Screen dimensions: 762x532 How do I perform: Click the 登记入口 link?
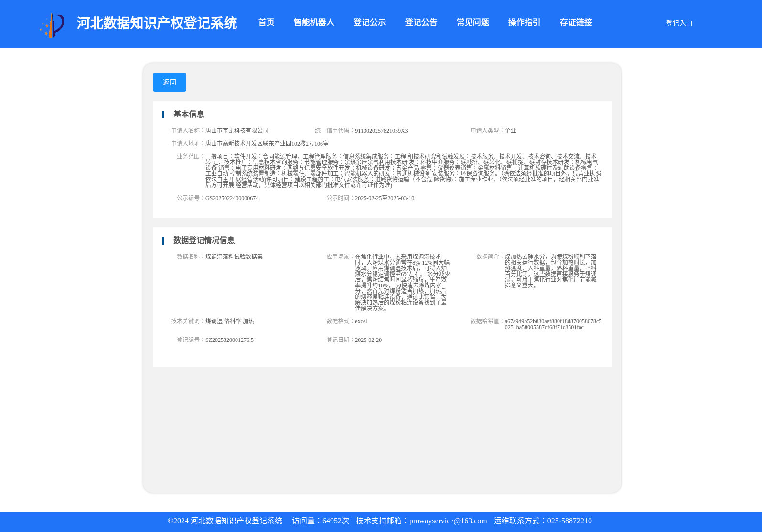(679, 23)
